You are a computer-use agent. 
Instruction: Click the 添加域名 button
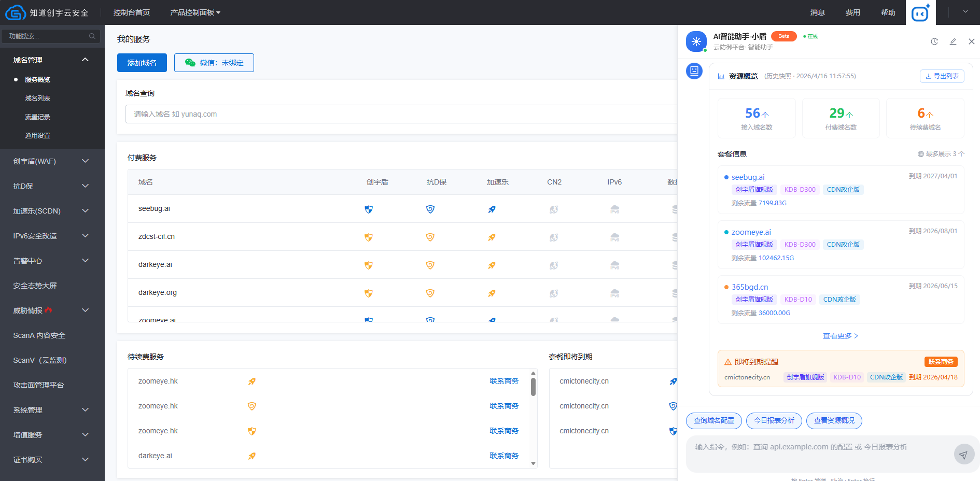click(142, 62)
